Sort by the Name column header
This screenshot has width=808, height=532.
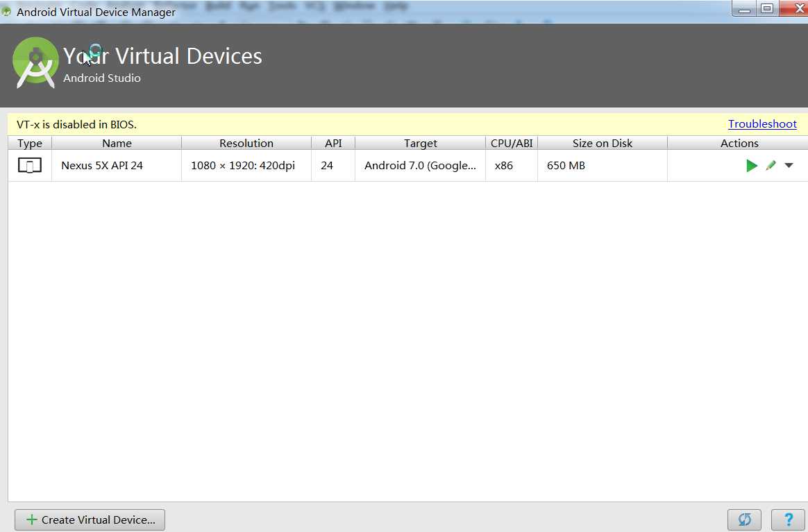[x=117, y=143]
